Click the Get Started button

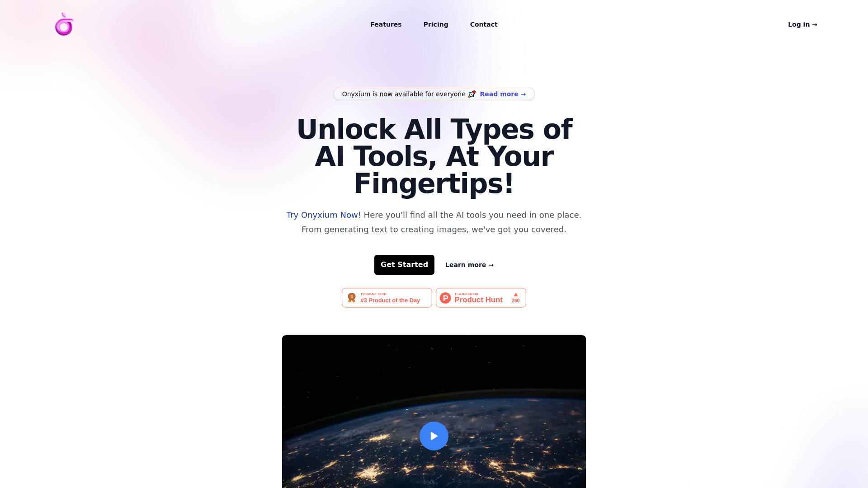coord(404,264)
